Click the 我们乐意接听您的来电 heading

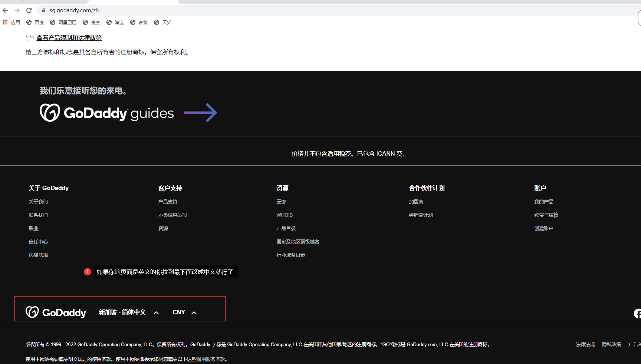point(83,91)
